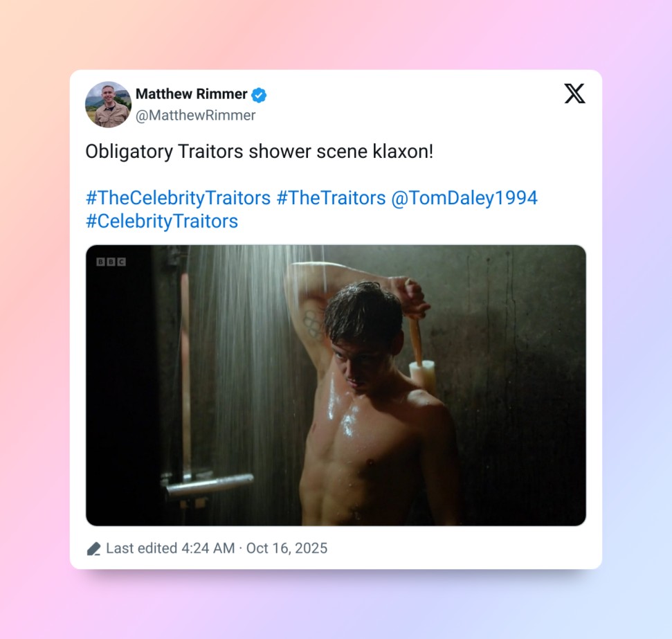Visit the @TomDaley1994 mention

click(464, 198)
